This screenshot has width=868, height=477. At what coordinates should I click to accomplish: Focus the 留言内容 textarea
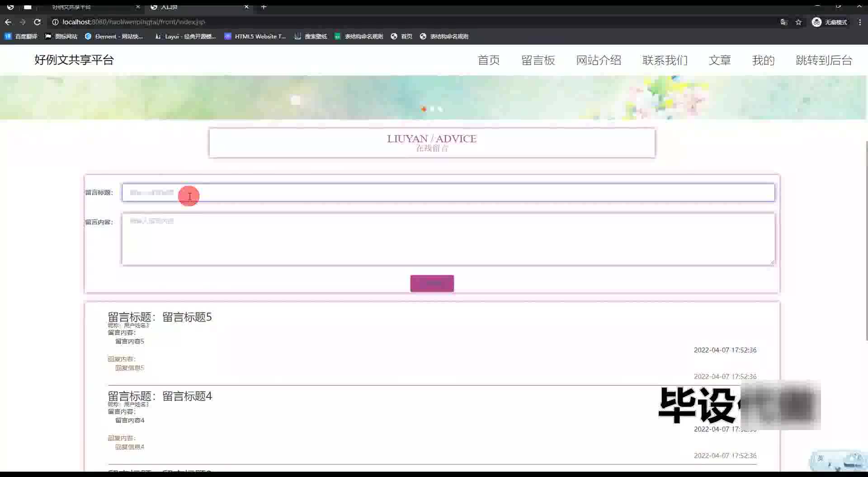[x=448, y=239]
